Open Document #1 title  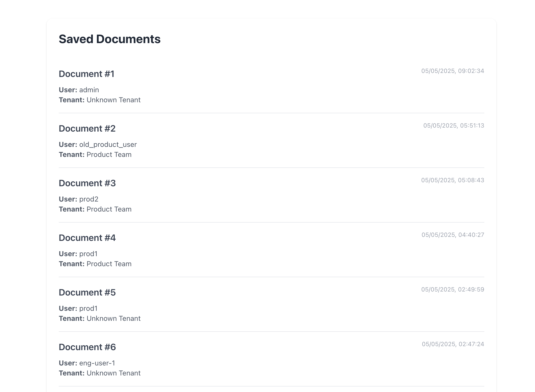point(87,74)
